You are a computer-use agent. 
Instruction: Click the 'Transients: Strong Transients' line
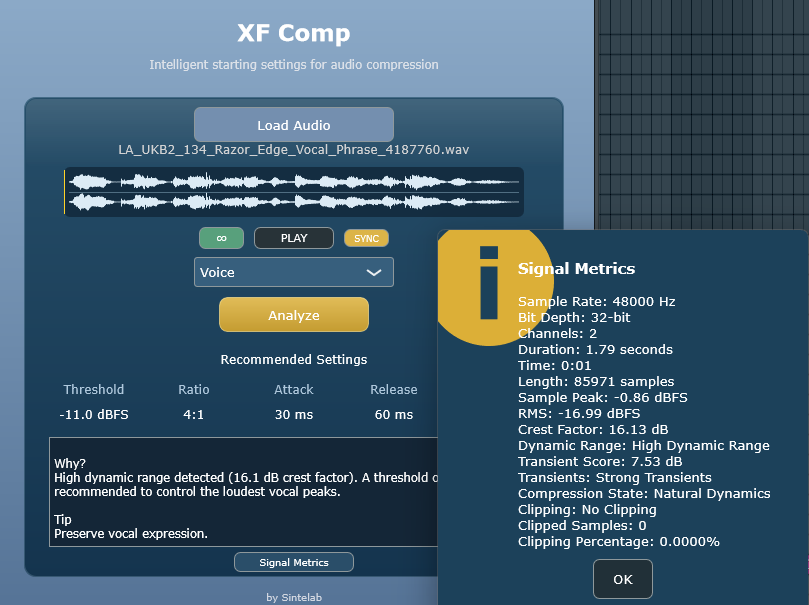(614, 478)
